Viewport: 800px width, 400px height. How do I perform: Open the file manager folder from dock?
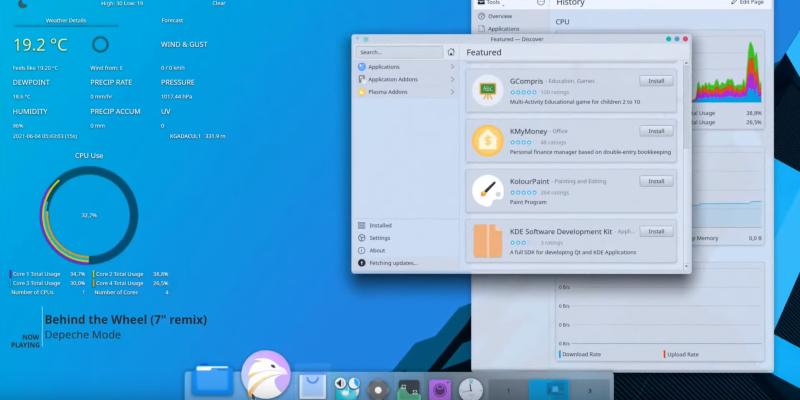tap(211, 381)
